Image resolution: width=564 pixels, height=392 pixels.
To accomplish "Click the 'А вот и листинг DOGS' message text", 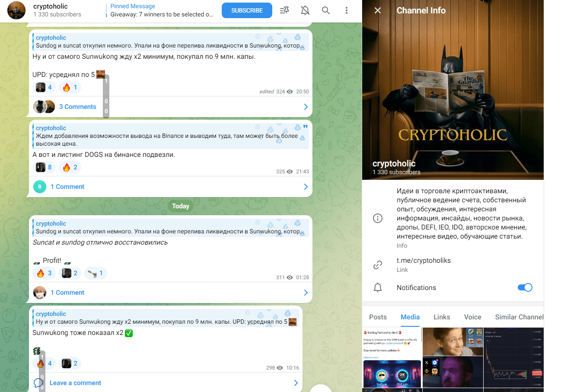I will tap(104, 154).
